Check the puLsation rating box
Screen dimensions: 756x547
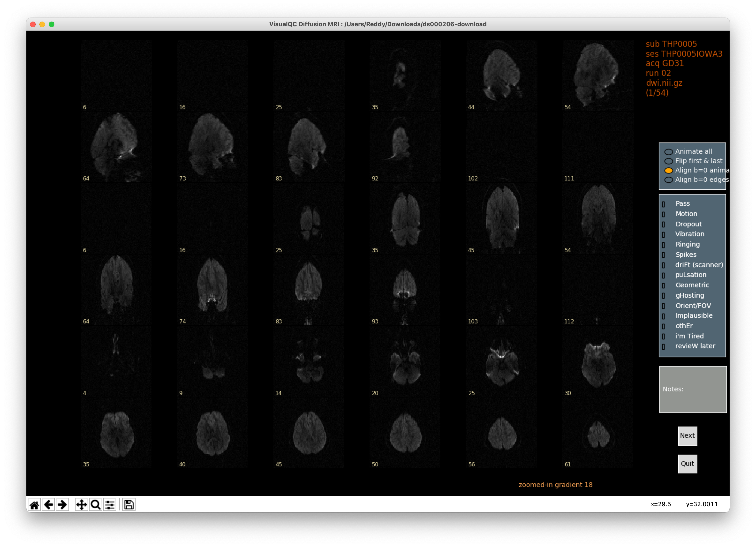(663, 275)
